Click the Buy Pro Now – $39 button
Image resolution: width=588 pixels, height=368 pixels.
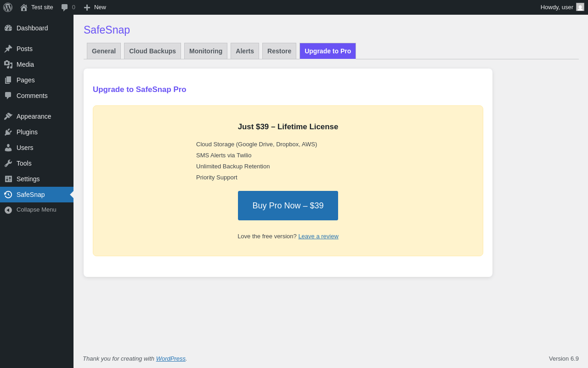[288, 206]
